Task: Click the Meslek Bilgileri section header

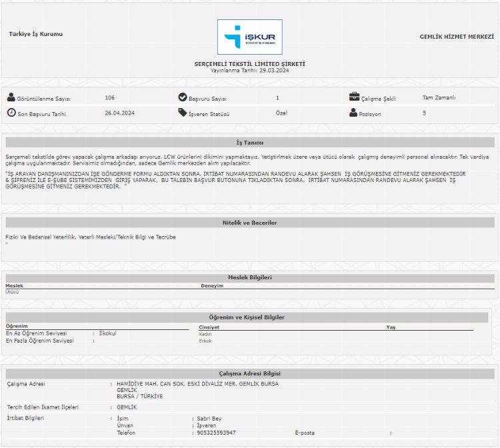Action: click(250, 277)
